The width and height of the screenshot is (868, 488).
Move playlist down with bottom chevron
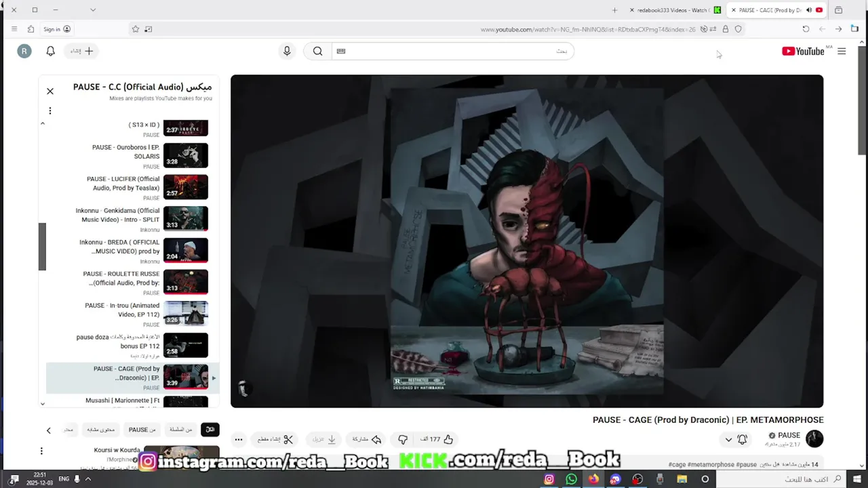point(43,404)
